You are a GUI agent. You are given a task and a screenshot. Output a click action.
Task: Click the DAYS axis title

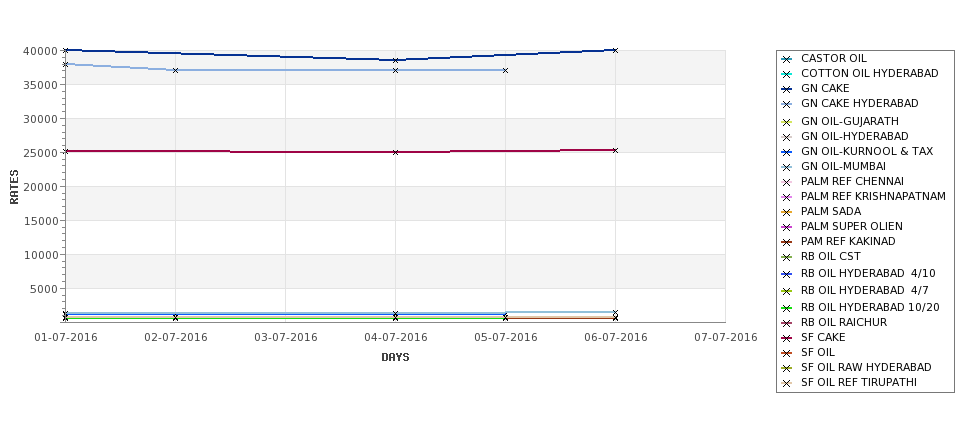pyautogui.click(x=395, y=358)
